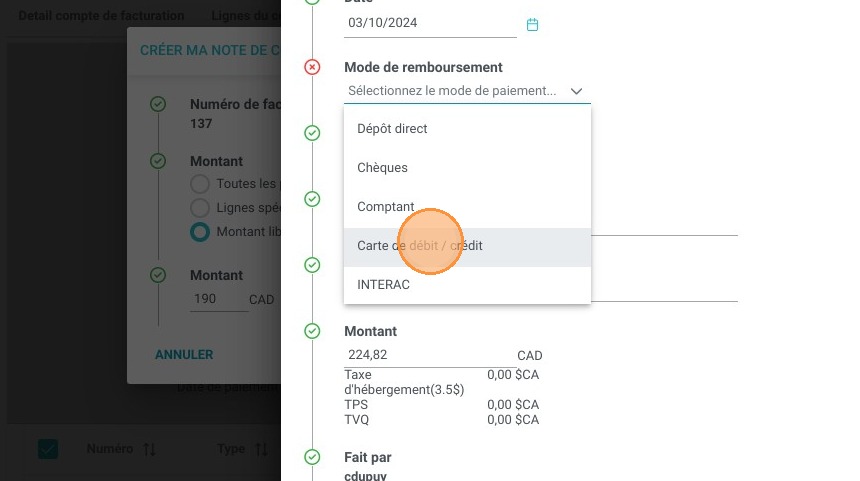Click the date field showing 03/10/2024
Image resolution: width=860 pixels, height=481 pixels.
point(430,24)
